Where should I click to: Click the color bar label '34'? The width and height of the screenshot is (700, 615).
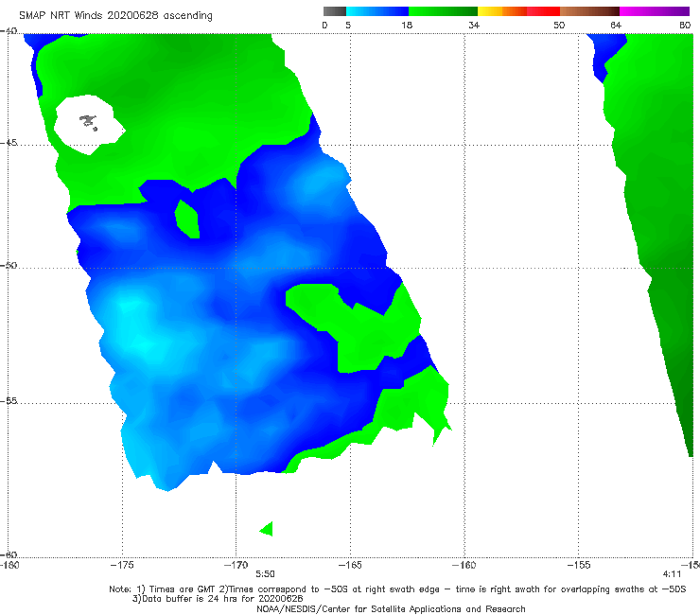(x=474, y=26)
